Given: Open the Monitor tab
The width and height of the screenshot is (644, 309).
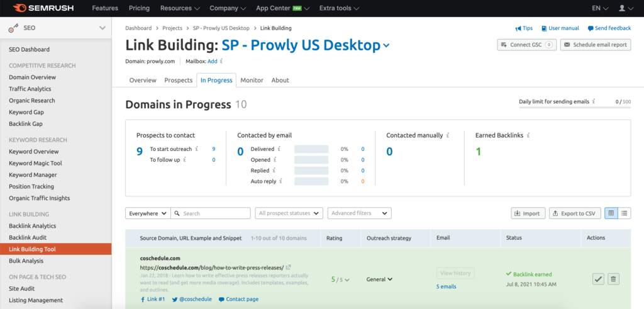Looking at the screenshot, I should tap(252, 80).
